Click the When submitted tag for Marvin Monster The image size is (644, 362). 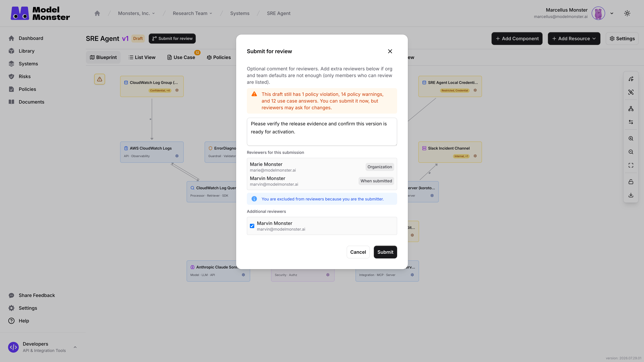tap(376, 181)
